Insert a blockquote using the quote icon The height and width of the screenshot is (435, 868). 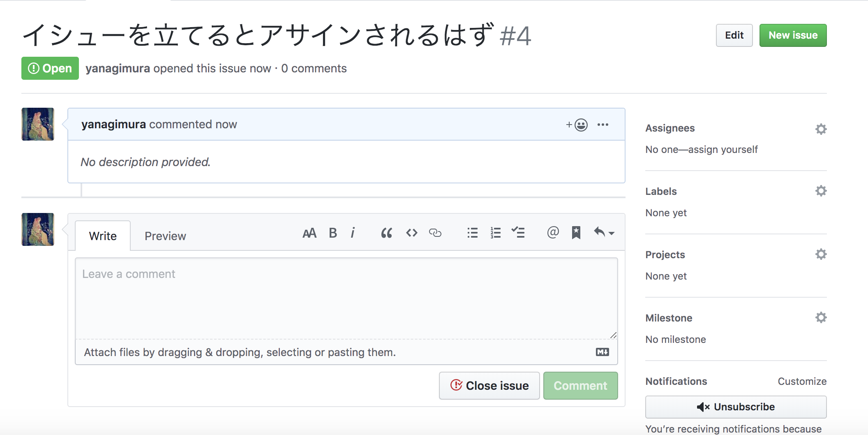tap(386, 233)
